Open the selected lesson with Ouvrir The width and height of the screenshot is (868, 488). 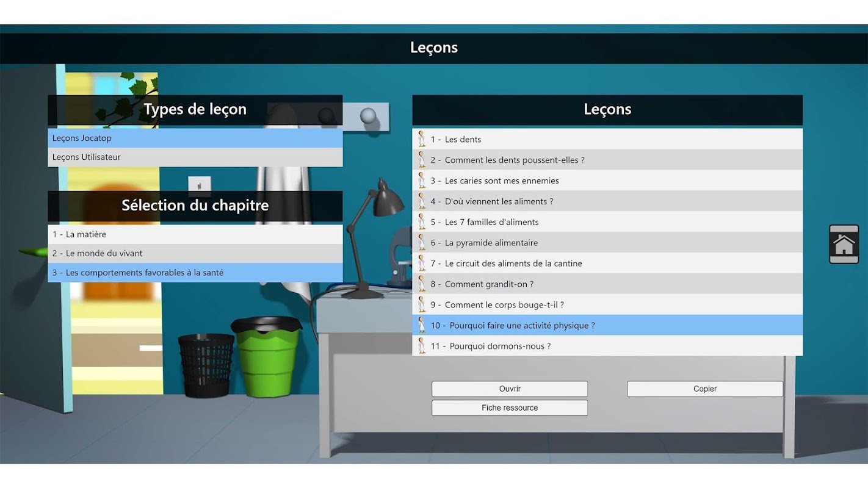pos(510,389)
